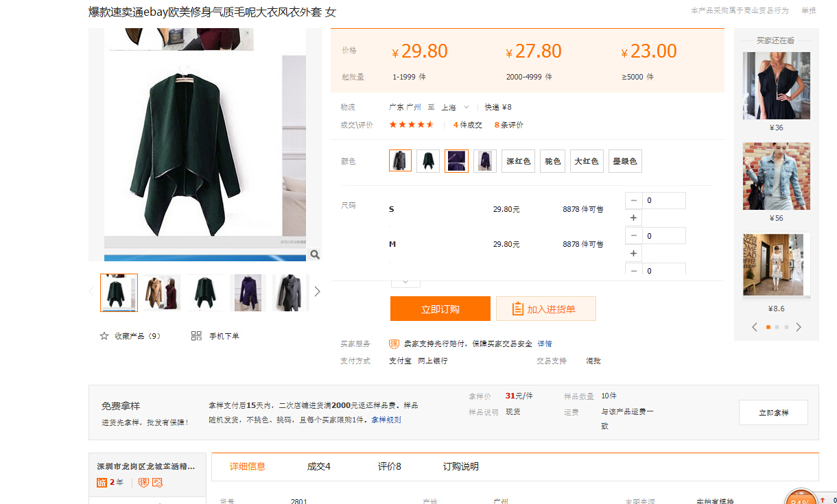This screenshot has height=504, width=837.
Task: Click the star icon to favorite product
Action: tap(104, 336)
